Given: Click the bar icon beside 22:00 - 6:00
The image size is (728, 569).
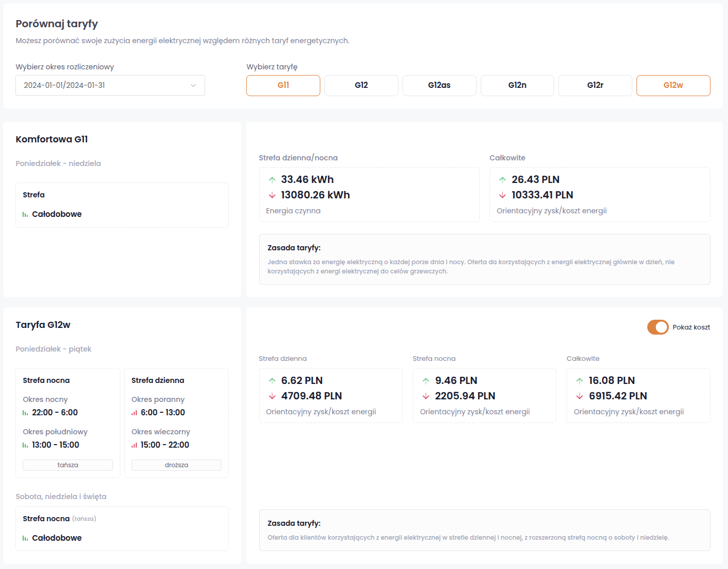Looking at the screenshot, I should click(x=25, y=413).
